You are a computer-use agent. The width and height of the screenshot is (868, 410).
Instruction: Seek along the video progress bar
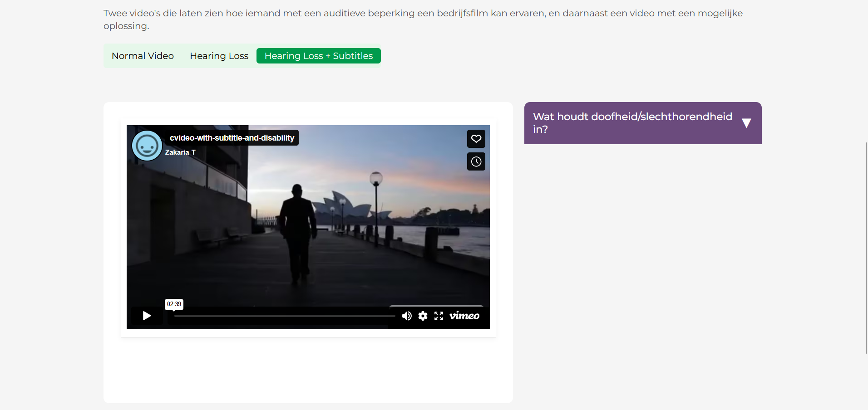284,316
